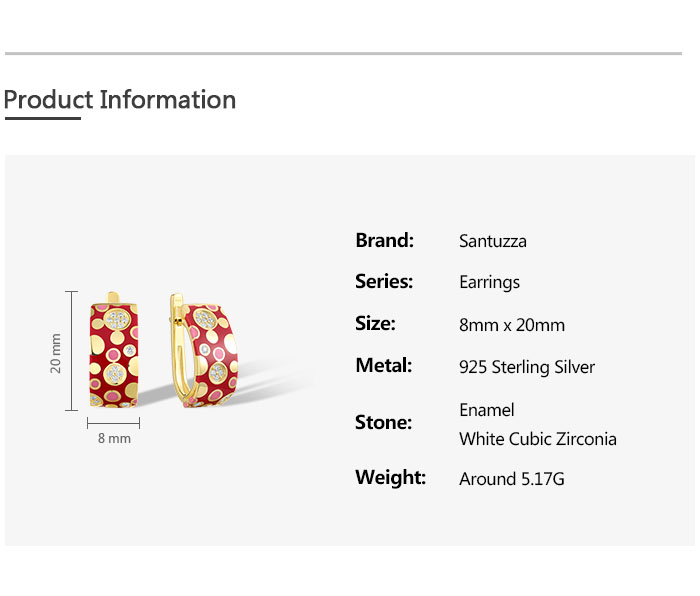Click the 925 Sterling Silver text
The image size is (700, 596).
(527, 367)
